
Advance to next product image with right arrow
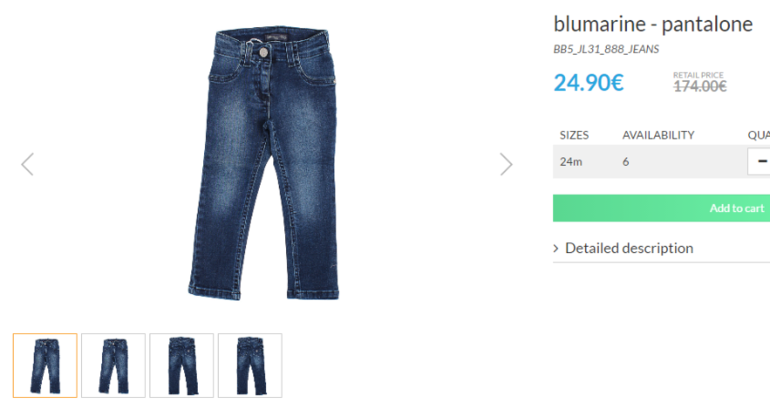pyautogui.click(x=506, y=164)
